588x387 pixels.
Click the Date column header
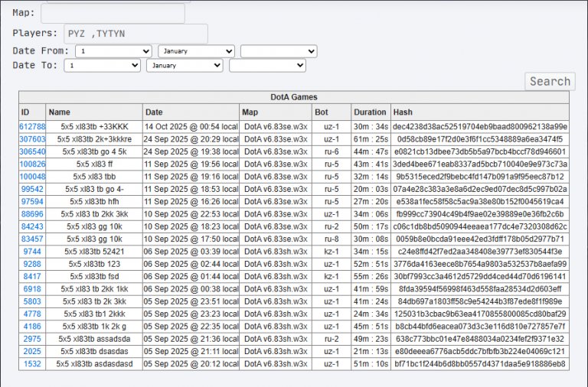click(x=191, y=112)
